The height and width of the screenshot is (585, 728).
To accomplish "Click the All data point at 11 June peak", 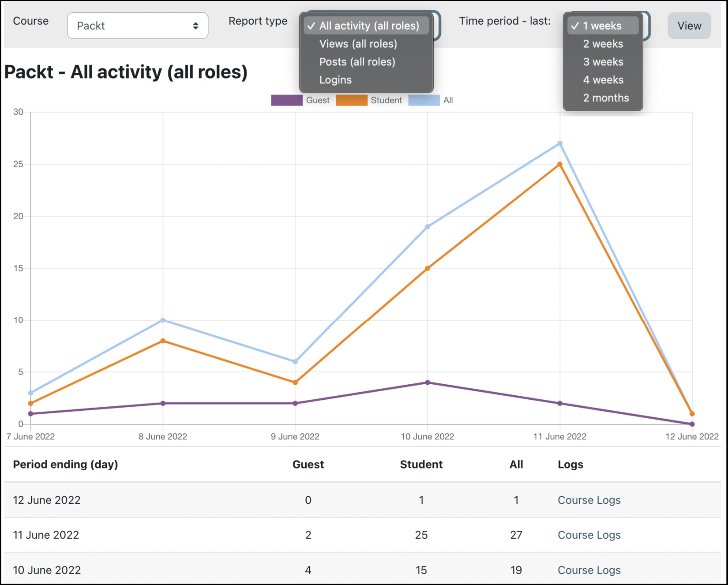I will pos(559,143).
